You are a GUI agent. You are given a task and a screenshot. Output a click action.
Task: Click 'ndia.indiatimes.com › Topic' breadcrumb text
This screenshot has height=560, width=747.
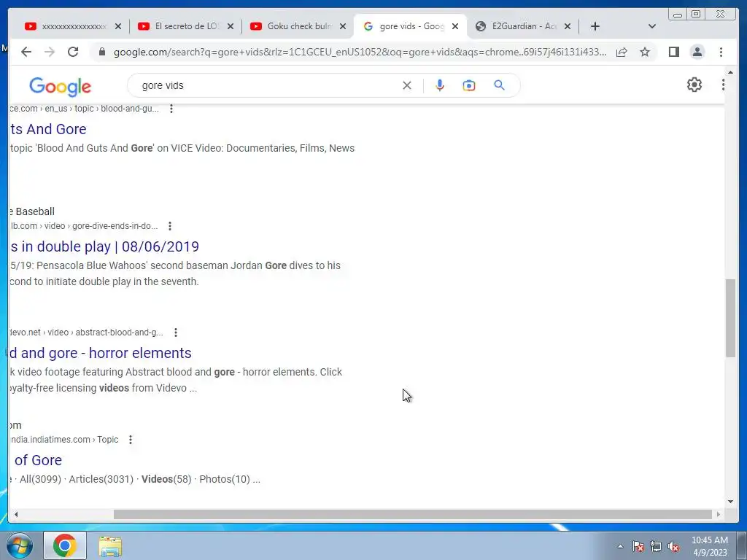point(64,440)
